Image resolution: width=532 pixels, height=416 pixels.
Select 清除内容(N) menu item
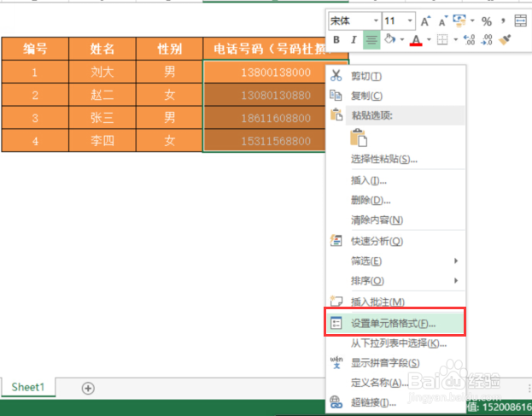click(395, 220)
